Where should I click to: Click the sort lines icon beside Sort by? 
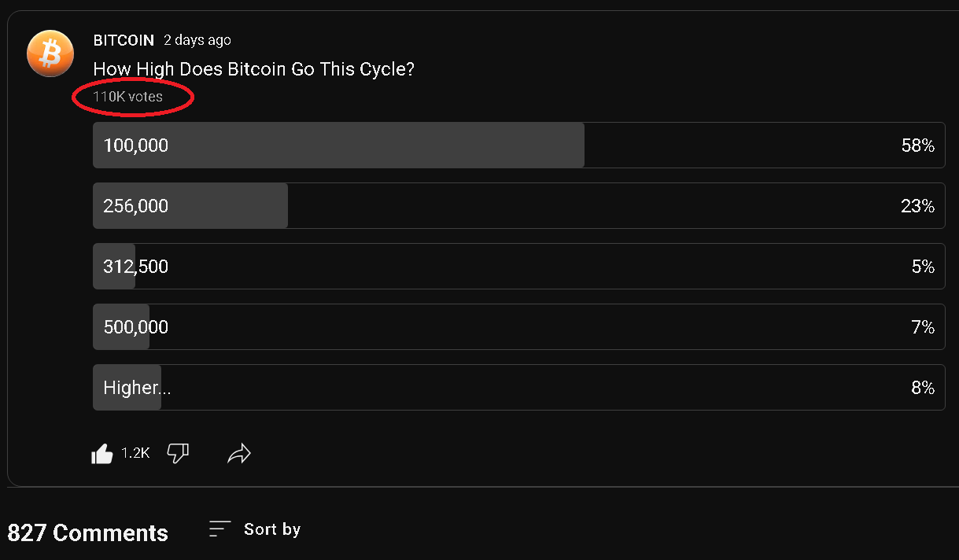(219, 529)
